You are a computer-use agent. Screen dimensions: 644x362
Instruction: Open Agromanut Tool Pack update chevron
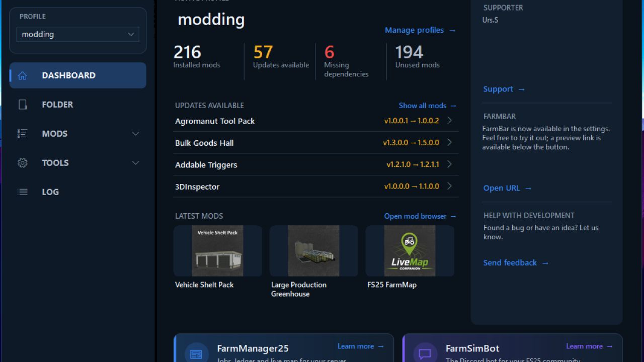(449, 121)
